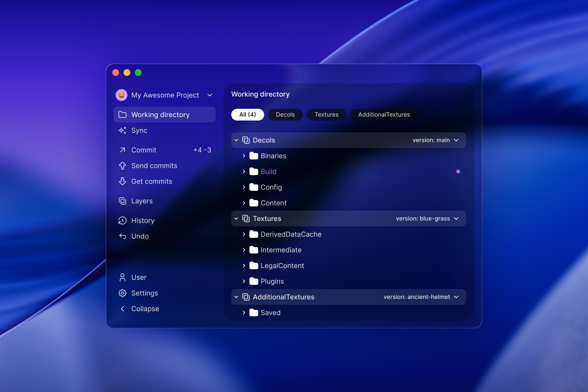The image size is (588, 392).
Task: Expand the DerivedDataCache folder arrow
Action: coord(244,234)
